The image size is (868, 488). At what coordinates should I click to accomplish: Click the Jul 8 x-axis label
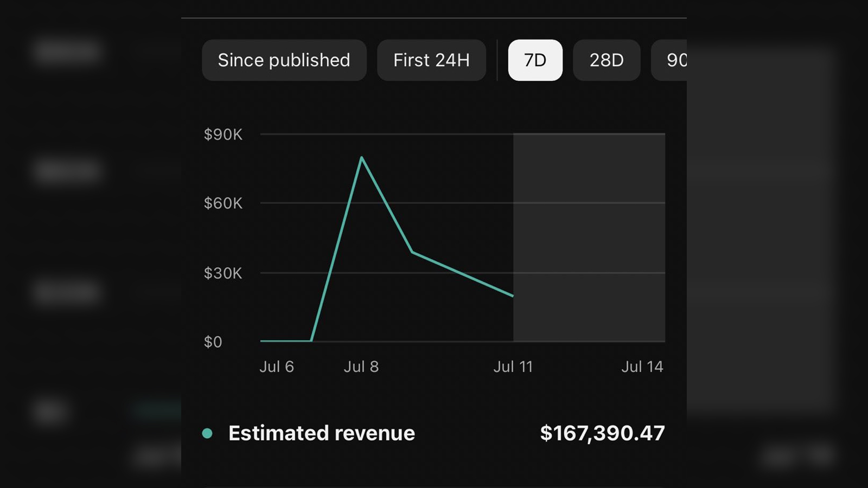click(361, 367)
